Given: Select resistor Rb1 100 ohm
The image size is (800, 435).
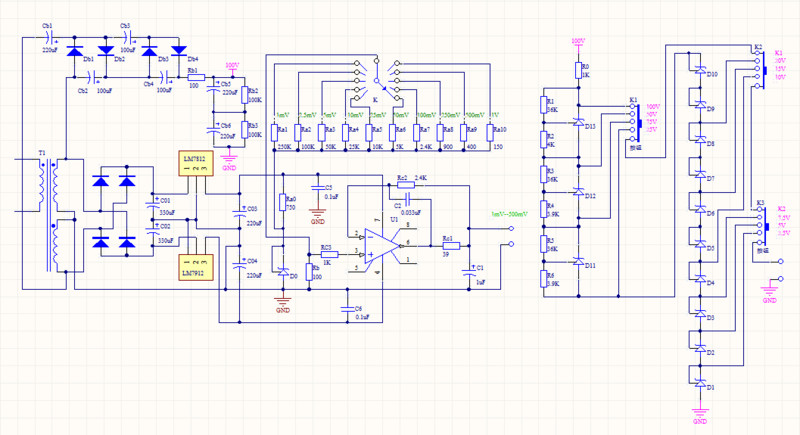Looking at the screenshot, I should point(194,78).
